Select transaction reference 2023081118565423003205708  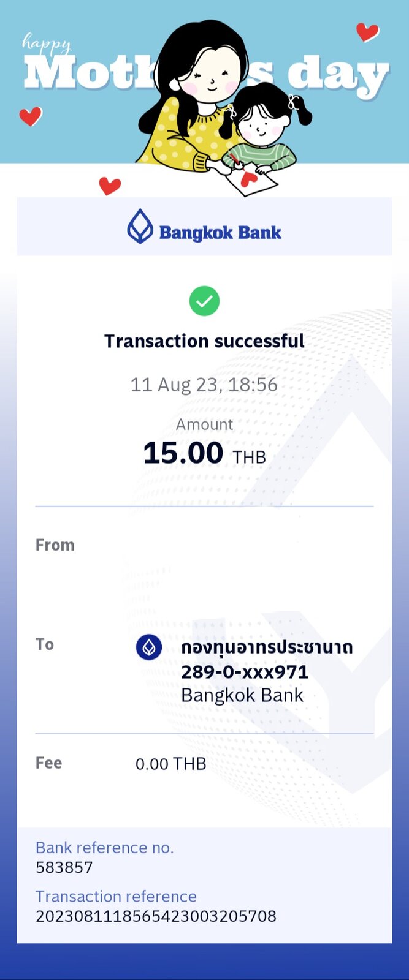tap(156, 916)
